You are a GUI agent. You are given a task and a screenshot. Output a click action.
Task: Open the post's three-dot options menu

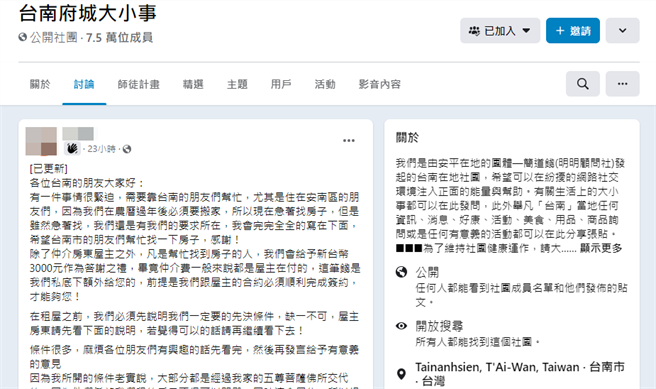click(349, 141)
